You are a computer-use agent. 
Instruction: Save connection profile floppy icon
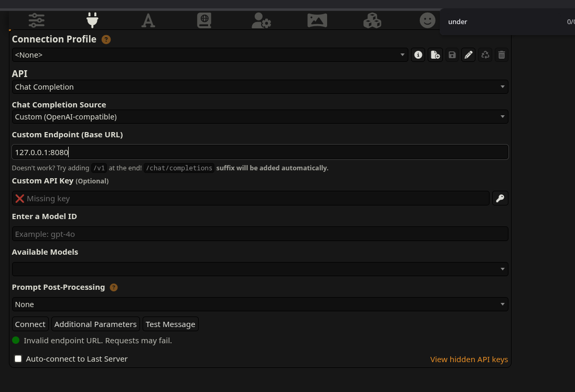point(452,55)
